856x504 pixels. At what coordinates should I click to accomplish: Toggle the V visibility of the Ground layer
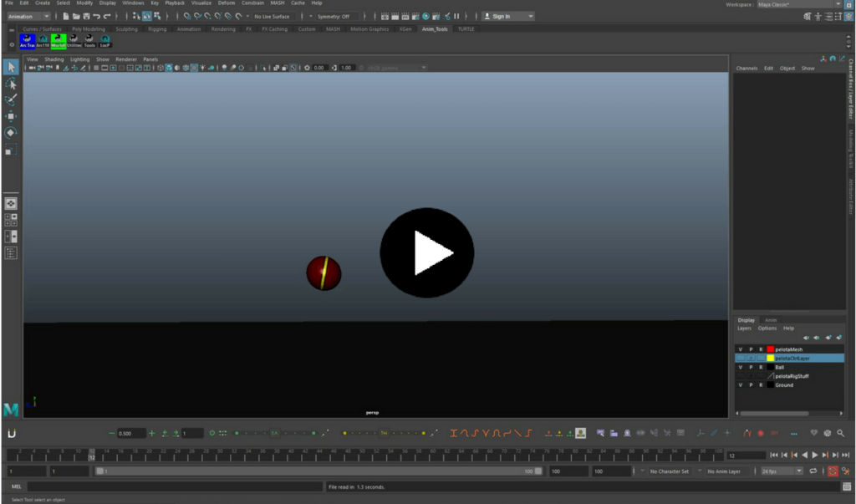pyautogui.click(x=740, y=385)
